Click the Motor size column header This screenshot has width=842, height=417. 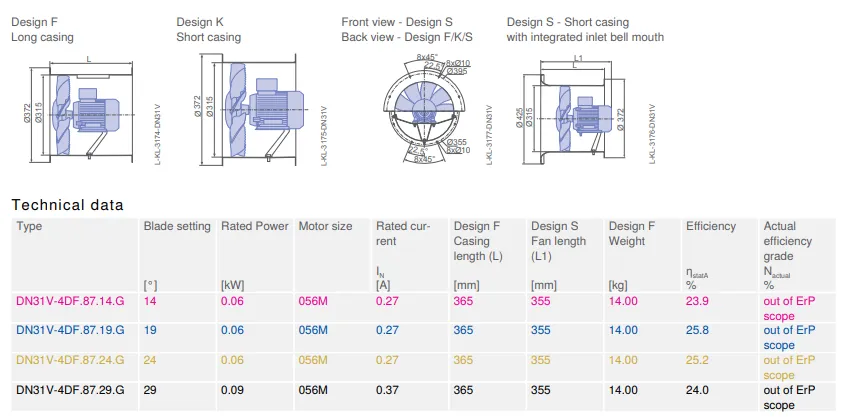[325, 226]
